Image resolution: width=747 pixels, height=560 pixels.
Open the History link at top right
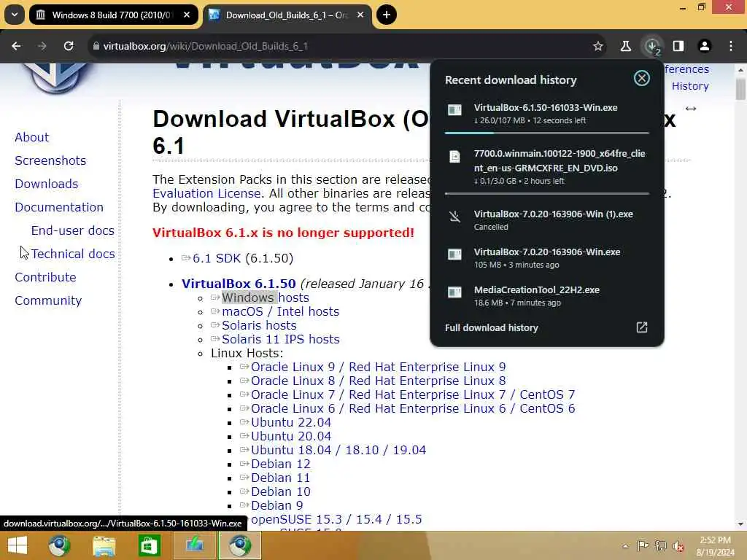click(x=690, y=86)
